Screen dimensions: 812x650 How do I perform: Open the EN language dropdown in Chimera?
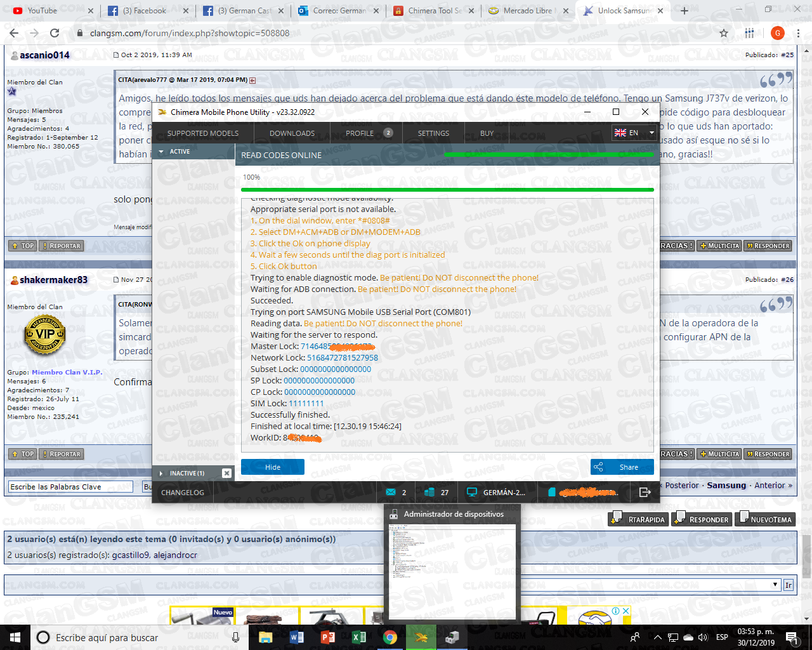click(x=634, y=133)
